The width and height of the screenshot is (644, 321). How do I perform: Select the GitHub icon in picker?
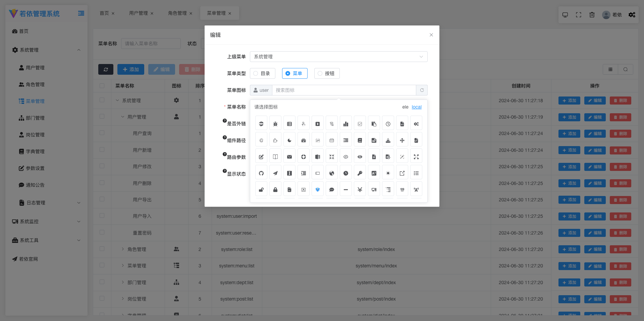pos(261,173)
